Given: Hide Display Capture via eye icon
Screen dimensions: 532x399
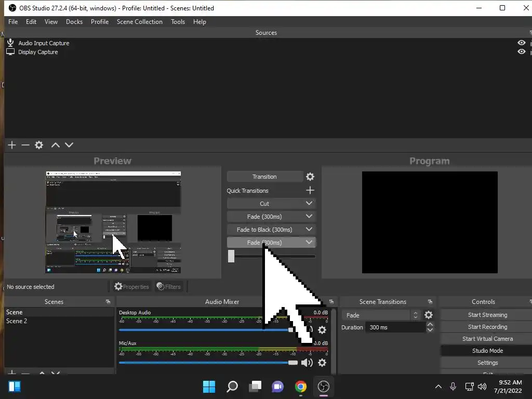Looking at the screenshot, I should 522,51.
